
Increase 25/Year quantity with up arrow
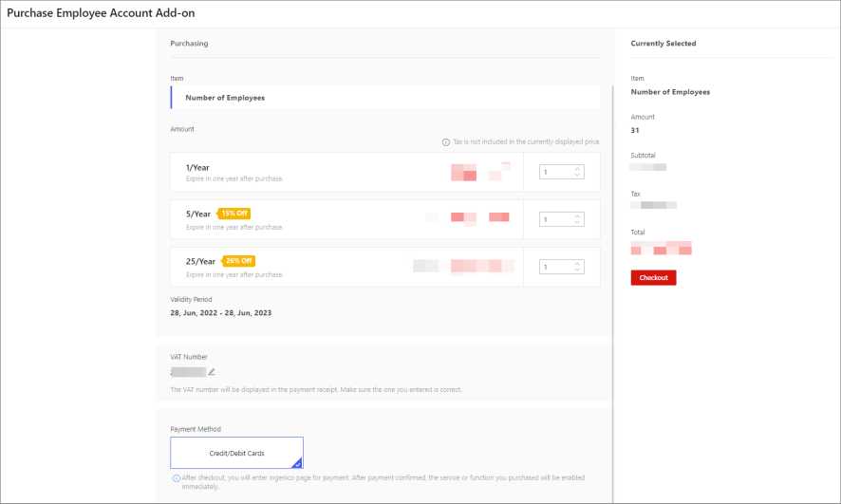click(x=577, y=263)
